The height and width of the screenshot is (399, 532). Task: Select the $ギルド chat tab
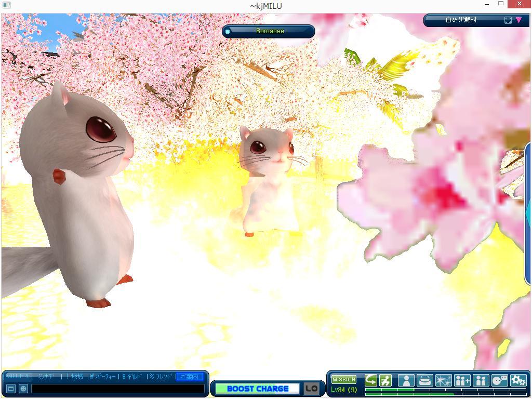pyautogui.click(x=132, y=377)
